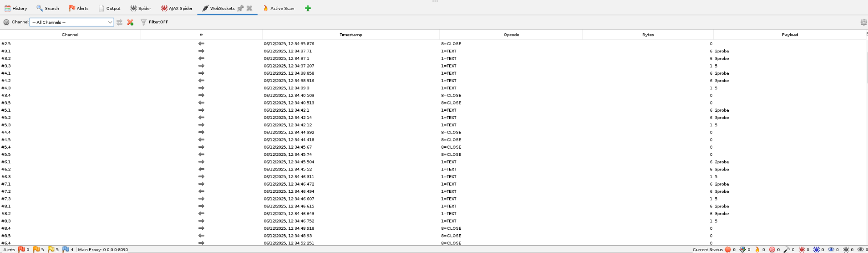
Task: Open the Active Scan tab
Action: [279, 8]
